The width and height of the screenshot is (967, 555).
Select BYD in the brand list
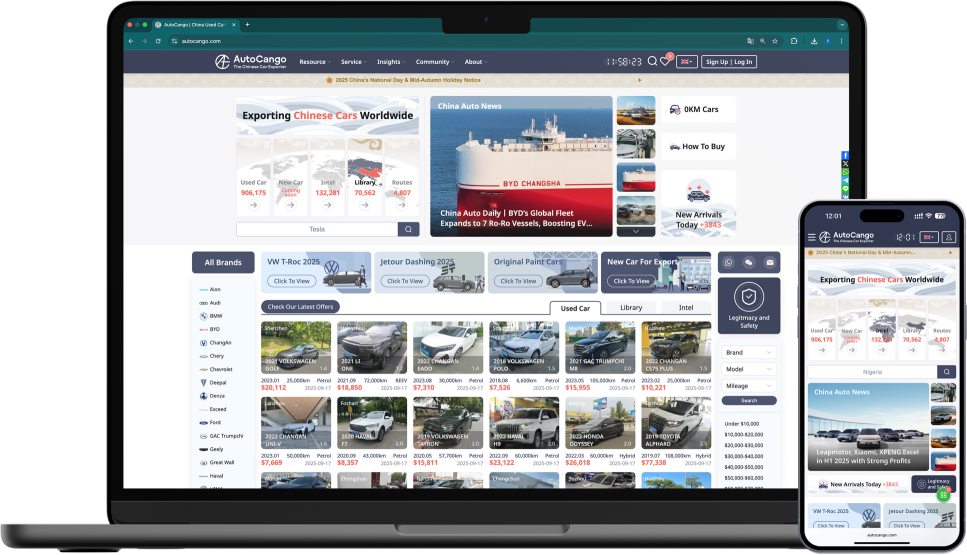click(215, 329)
